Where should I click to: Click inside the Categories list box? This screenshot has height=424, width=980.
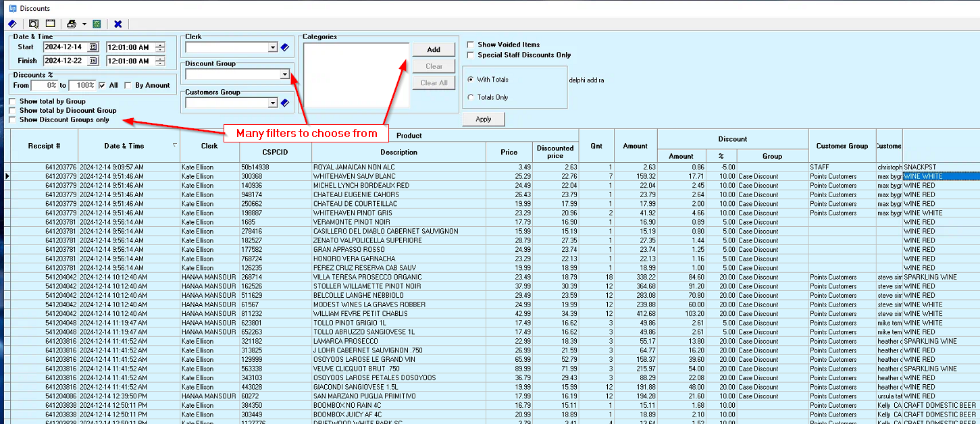[x=356, y=75]
